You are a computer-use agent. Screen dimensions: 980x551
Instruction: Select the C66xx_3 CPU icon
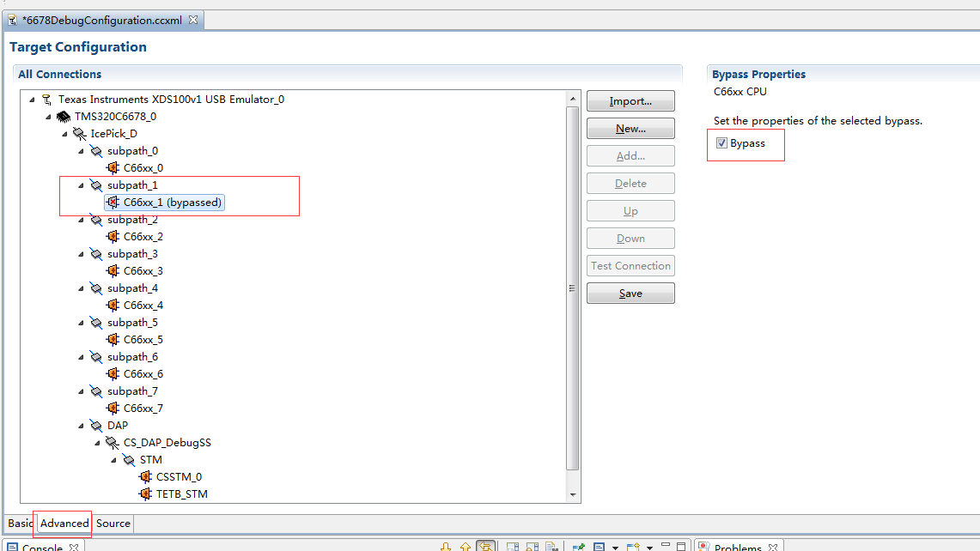click(113, 270)
